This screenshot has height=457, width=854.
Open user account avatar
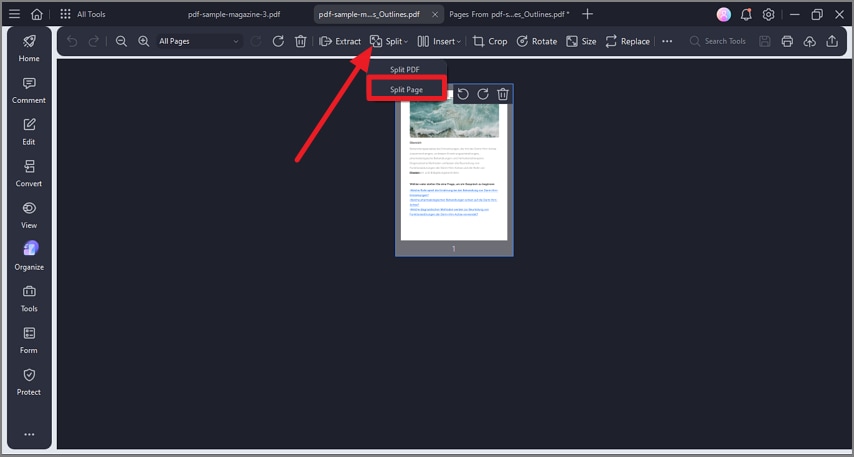tap(723, 15)
